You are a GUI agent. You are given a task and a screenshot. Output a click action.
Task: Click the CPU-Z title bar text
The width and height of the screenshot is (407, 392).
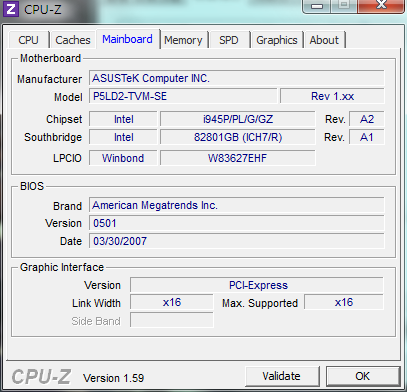click(43, 9)
